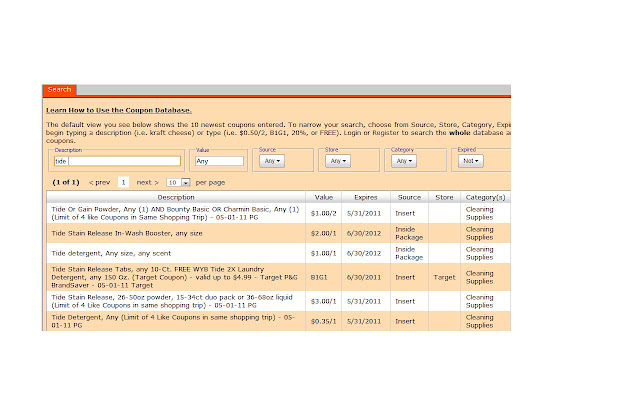Sort by the Source column header
The height and width of the screenshot is (400, 640).
tap(409, 197)
